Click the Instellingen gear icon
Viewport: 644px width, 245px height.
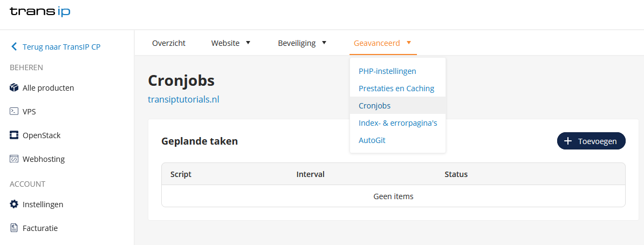14,204
